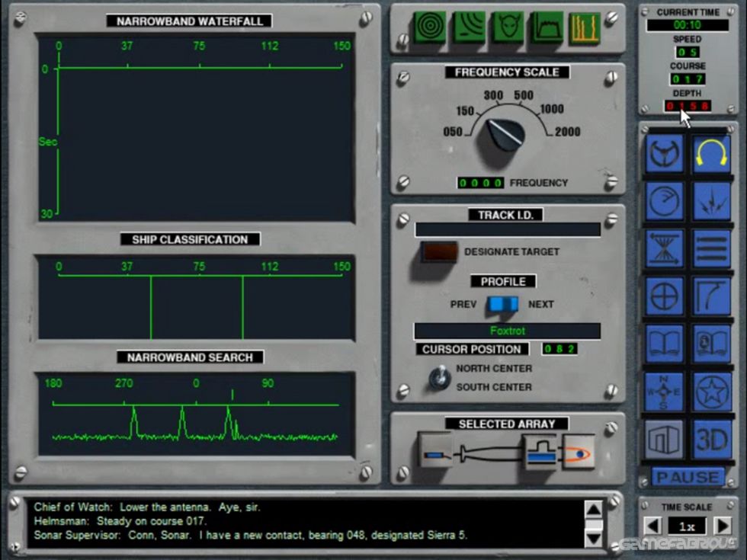Click the Course readout 017
The width and height of the screenshot is (747, 560).
tap(688, 78)
